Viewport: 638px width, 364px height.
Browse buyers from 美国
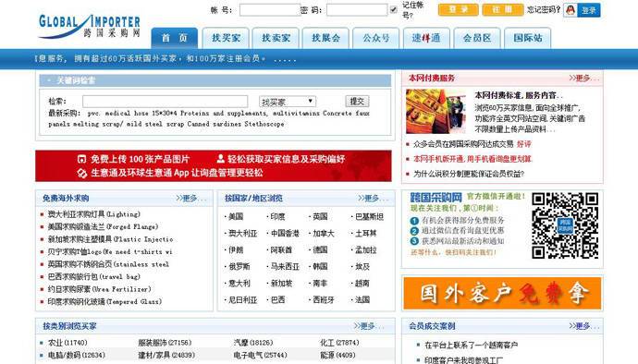pos(236,217)
